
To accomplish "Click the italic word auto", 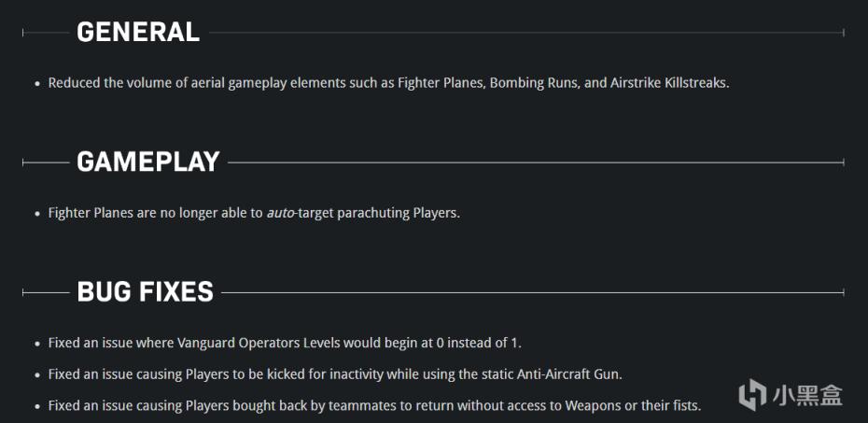I will pos(280,213).
